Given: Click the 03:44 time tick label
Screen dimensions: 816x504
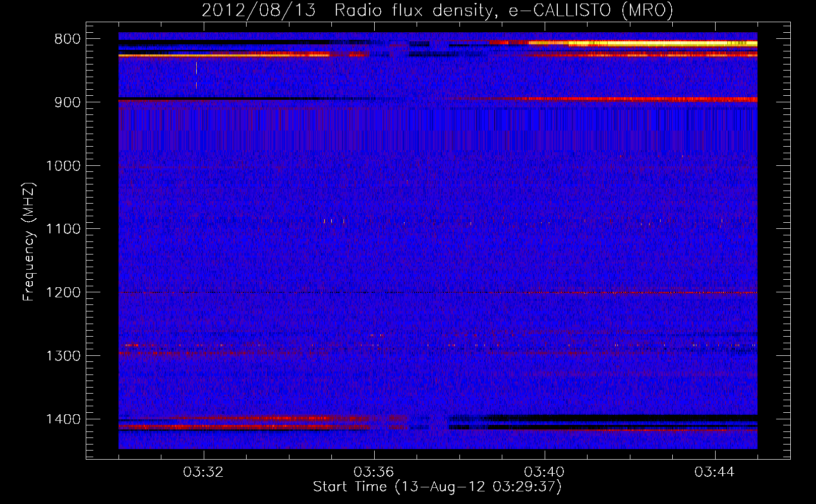Looking at the screenshot, I should click(x=715, y=472).
